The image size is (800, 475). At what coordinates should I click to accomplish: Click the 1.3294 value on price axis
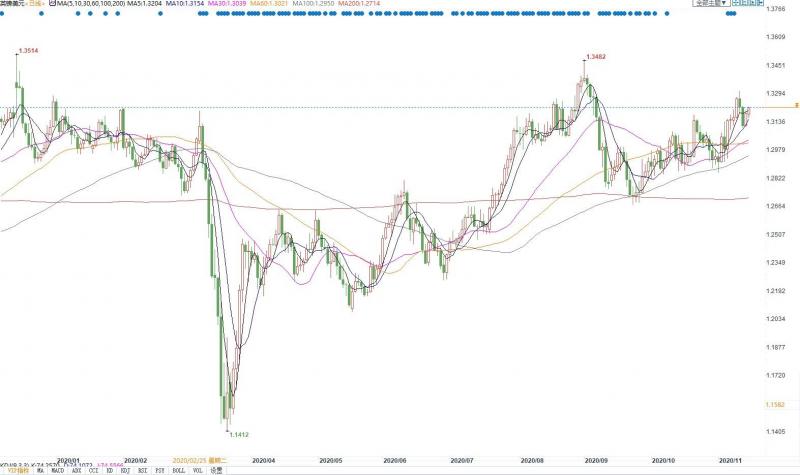point(775,94)
